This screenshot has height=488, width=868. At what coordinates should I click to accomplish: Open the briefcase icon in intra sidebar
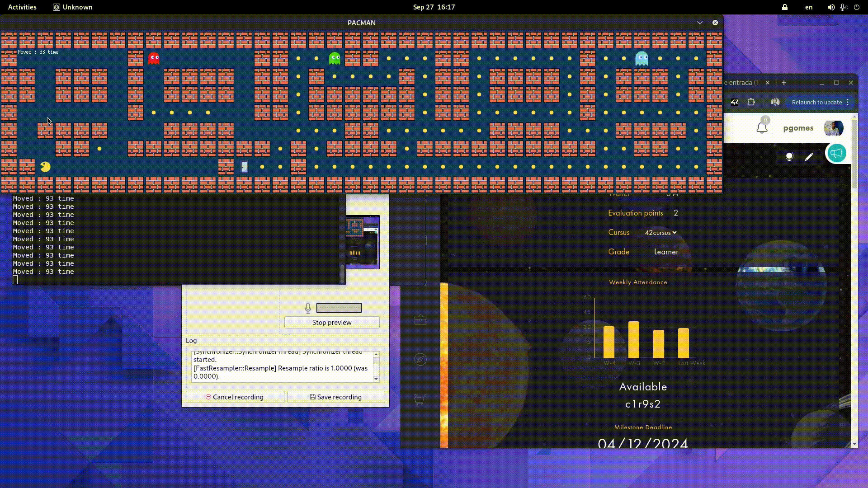click(x=420, y=320)
